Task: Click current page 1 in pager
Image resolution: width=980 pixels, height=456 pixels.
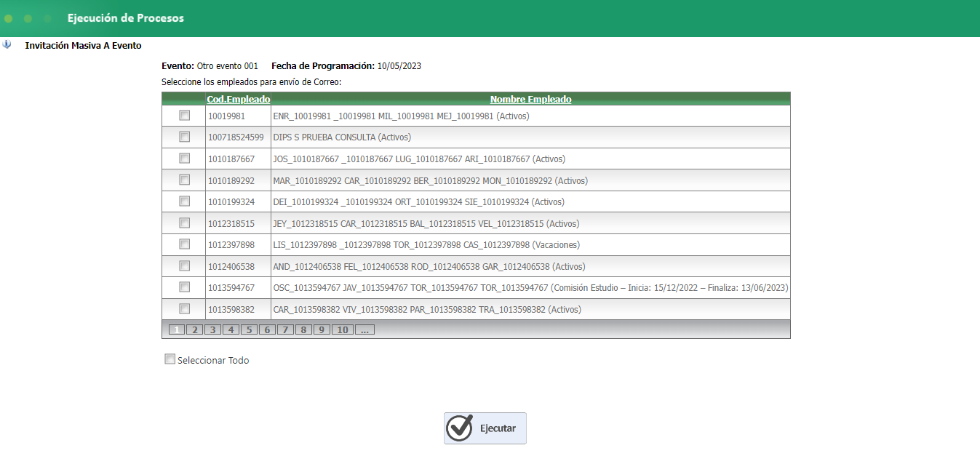Action: click(176, 329)
